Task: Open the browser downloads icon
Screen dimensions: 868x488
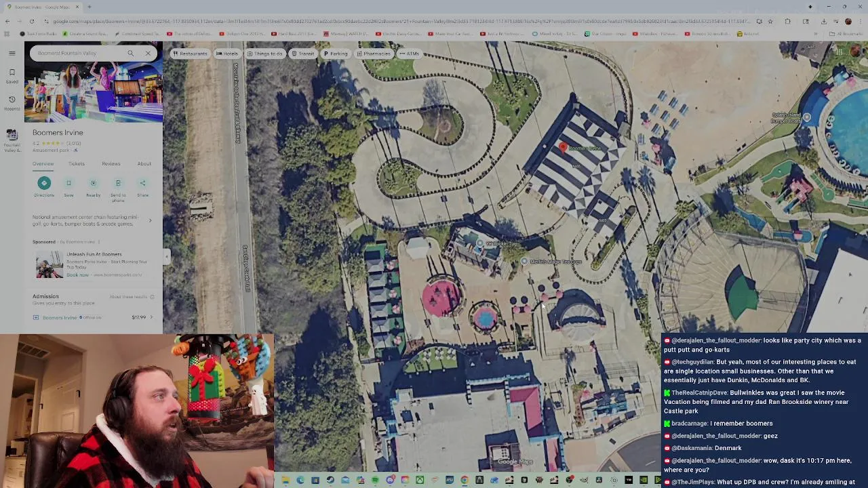Action: [823, 21]
